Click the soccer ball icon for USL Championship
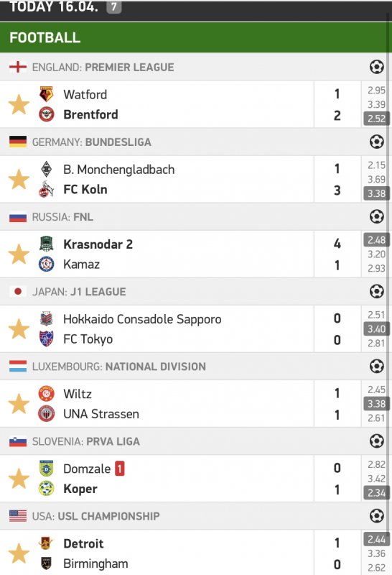Image resolution: width=392 pixels, height=575 pixels. coord(376,515)
